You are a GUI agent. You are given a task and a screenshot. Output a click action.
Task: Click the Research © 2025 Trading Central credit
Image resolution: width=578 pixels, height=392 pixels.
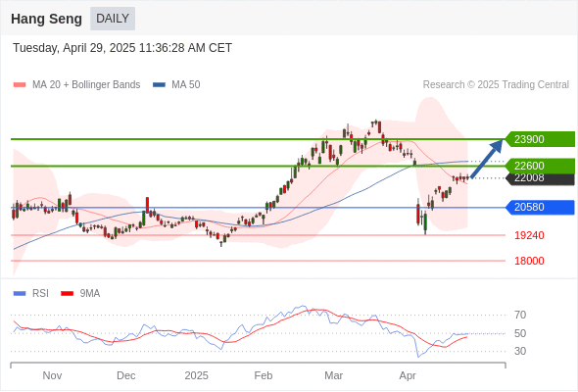pos(496,85)
